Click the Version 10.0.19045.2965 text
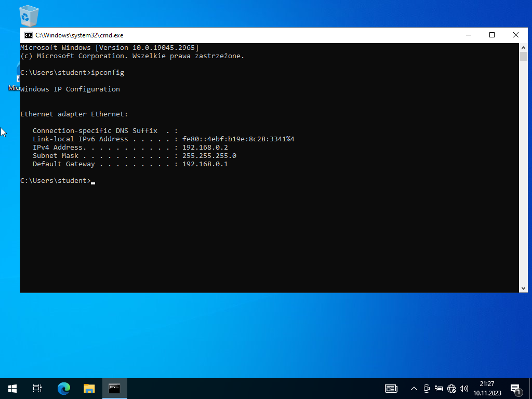 click(x=147, y=47)
